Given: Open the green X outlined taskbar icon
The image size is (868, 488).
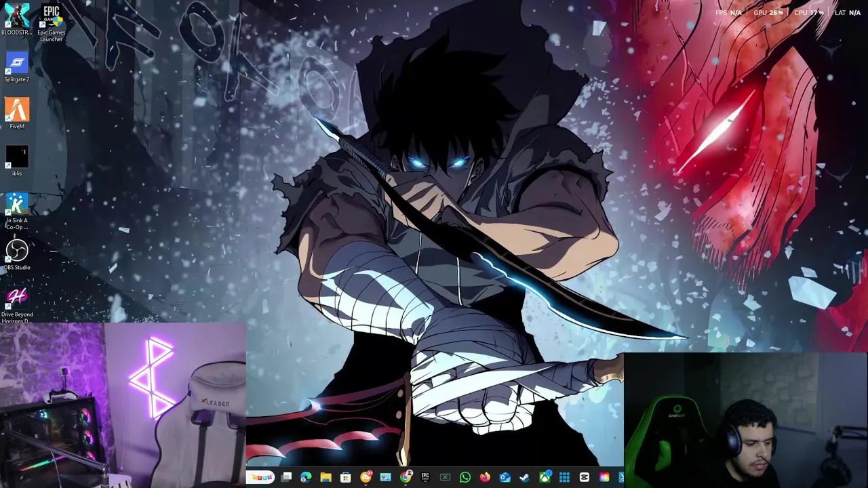Looking at the screenshot, I should coord(445,478).
